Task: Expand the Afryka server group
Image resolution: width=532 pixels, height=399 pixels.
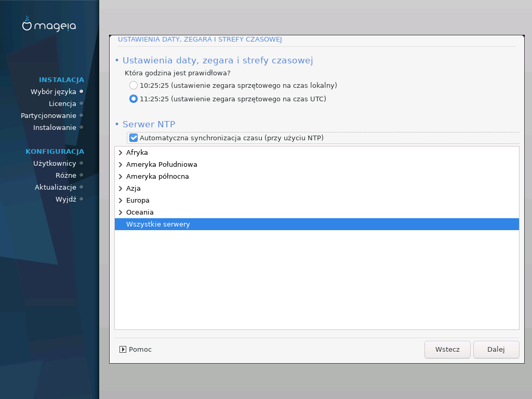Action: [121, 153]
